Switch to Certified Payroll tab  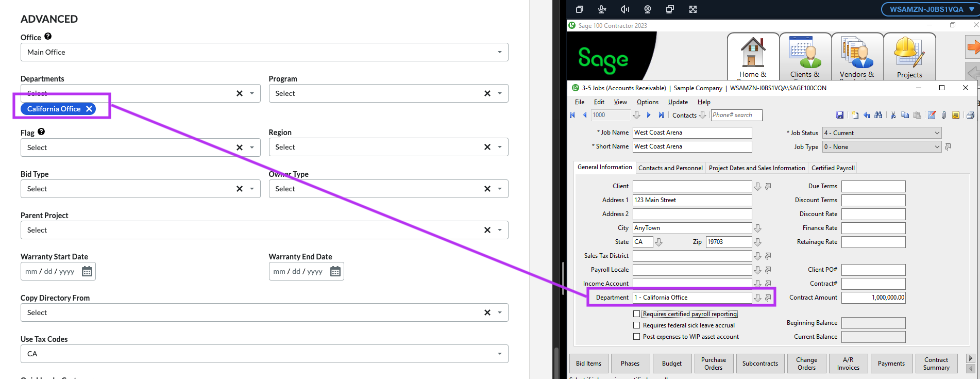click(833, 168)
